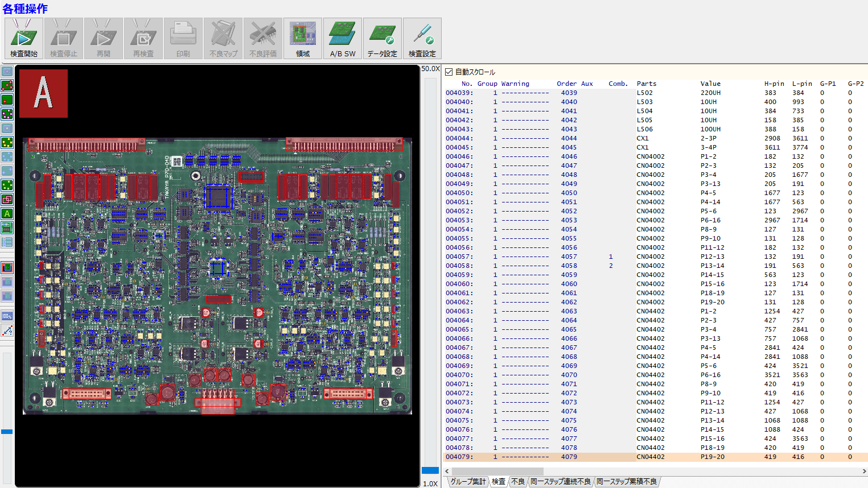Click the blue zoom slider handle near 1.0X
Viewport: 868px width, 488px height.
(430, 470)
